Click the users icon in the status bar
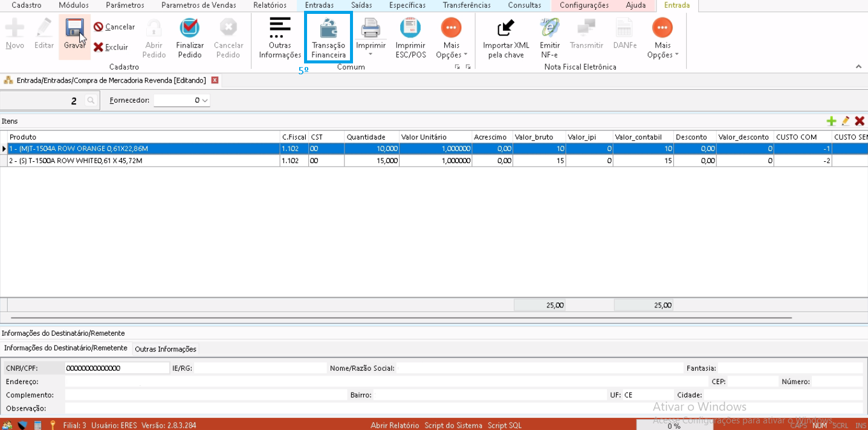Screen dimensions: 868x430 click(7, 425)
